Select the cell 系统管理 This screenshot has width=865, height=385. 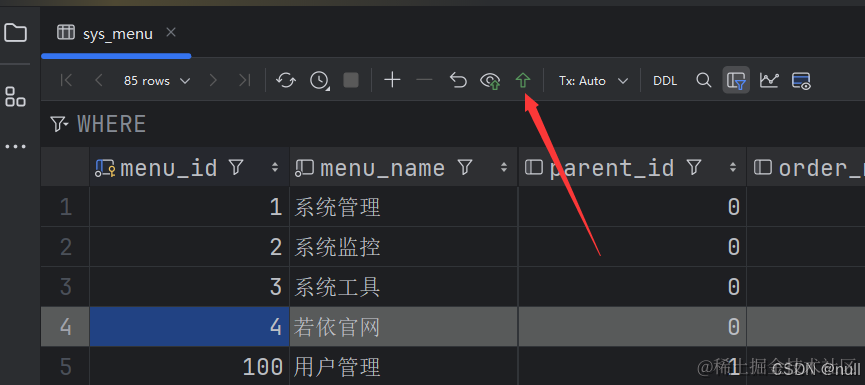[403, 207]
